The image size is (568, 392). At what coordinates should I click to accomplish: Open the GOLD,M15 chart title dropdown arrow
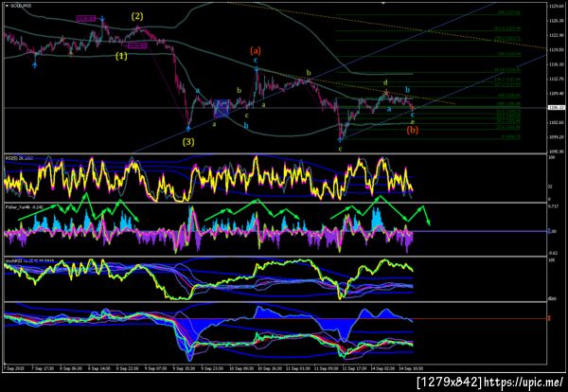7,6
